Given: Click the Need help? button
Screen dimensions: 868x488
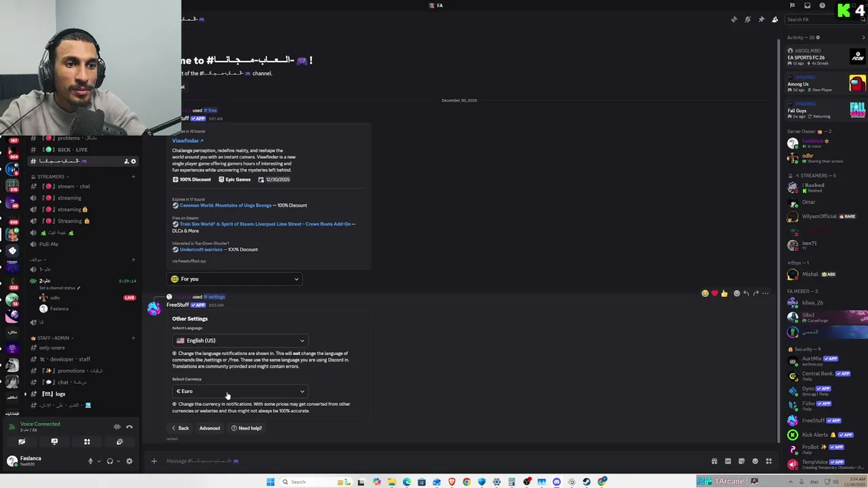Looking at the screenshot, I should [x=246, y=428].
